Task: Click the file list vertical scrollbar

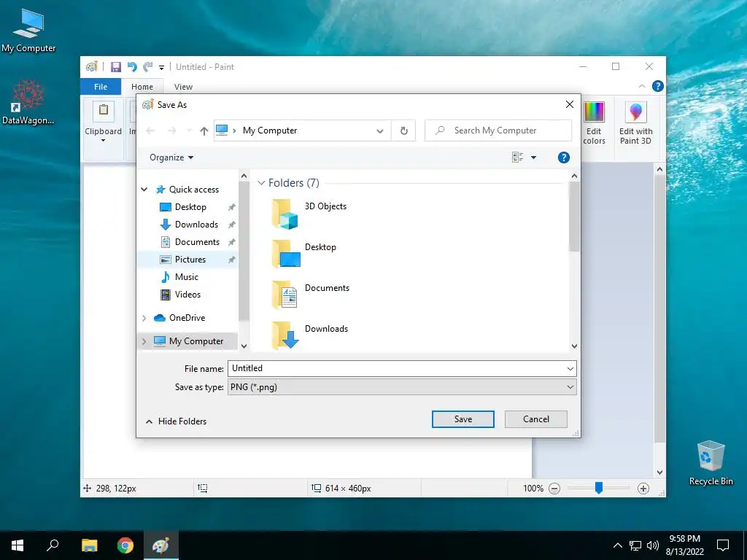Action: (574, 217)
